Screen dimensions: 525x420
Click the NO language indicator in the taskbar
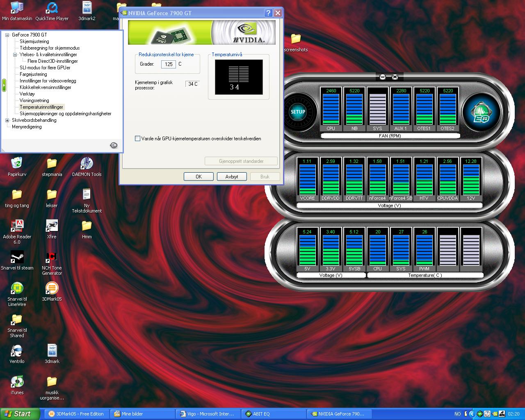pyautogui.click(x=458, y=414)
